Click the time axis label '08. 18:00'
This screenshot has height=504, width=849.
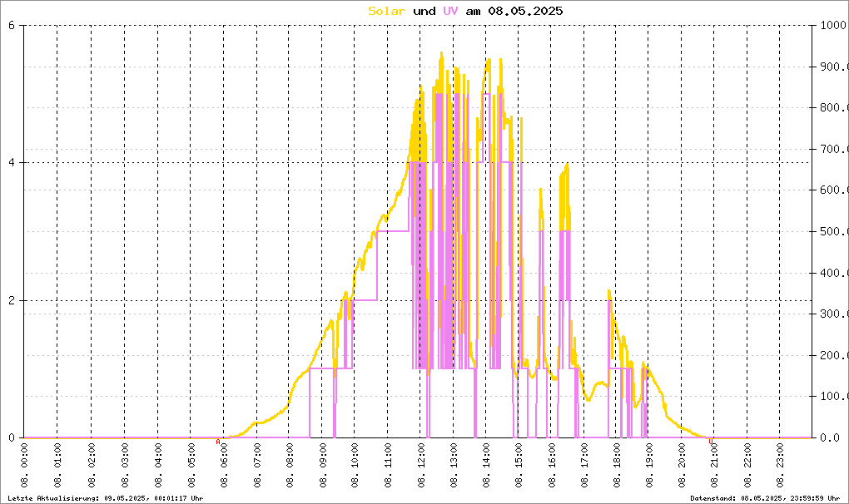click(x=616, y=465)
